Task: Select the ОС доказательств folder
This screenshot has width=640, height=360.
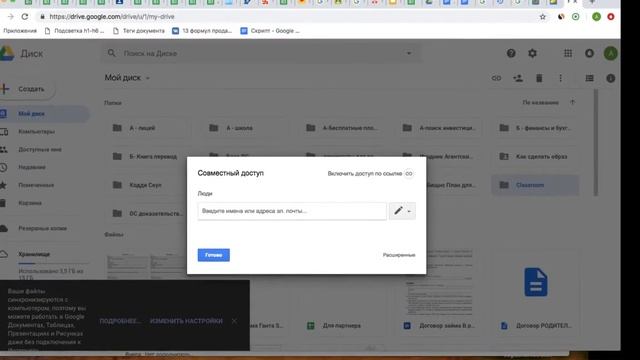Action: pyautogui.click(x=146, y=213)
